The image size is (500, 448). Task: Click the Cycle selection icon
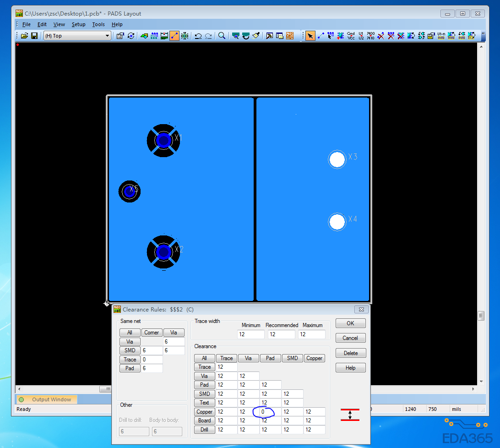click(131, 36)
